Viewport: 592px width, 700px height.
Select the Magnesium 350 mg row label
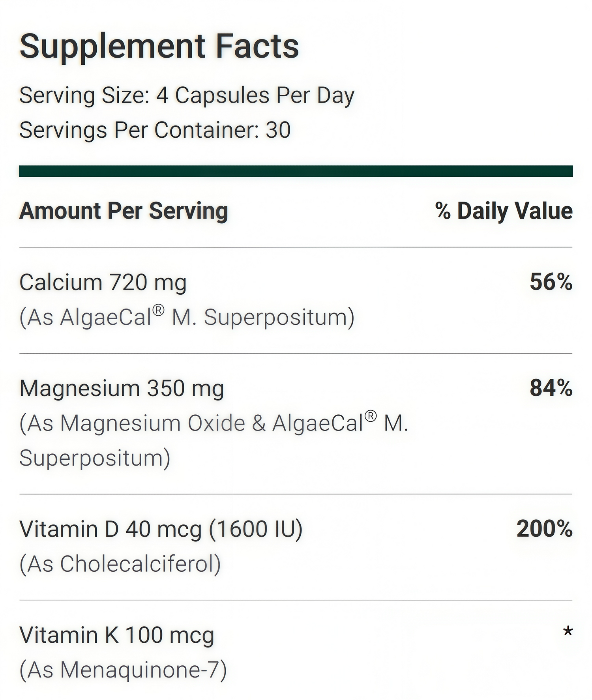click(122, 388)
